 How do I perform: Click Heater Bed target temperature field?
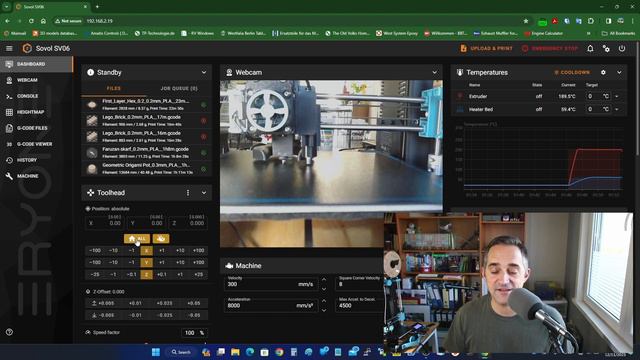point(598,109)
